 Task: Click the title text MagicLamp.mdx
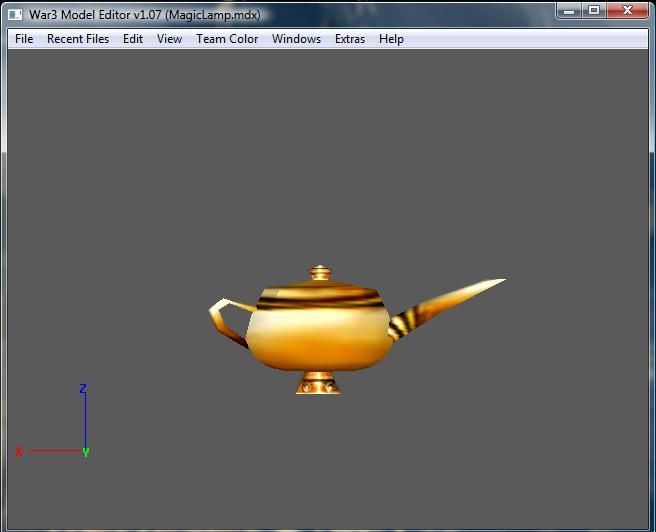(213, 15)
